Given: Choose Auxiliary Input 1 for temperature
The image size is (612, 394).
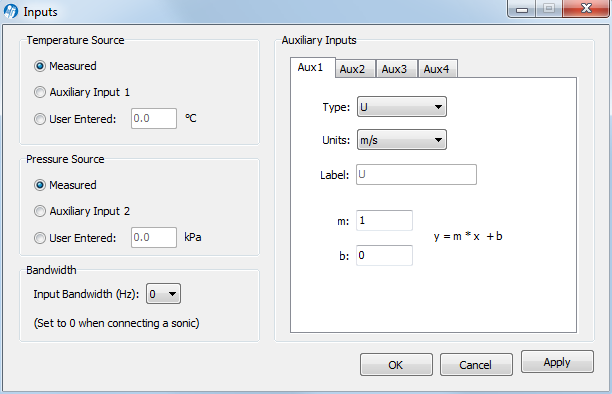Looking at the screenshot, I should pos(40,92).
